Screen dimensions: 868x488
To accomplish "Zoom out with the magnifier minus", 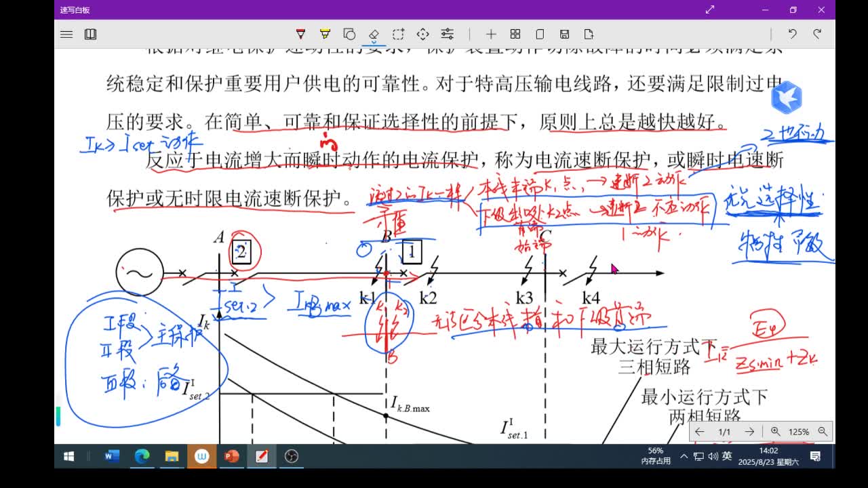I will 823,432.
